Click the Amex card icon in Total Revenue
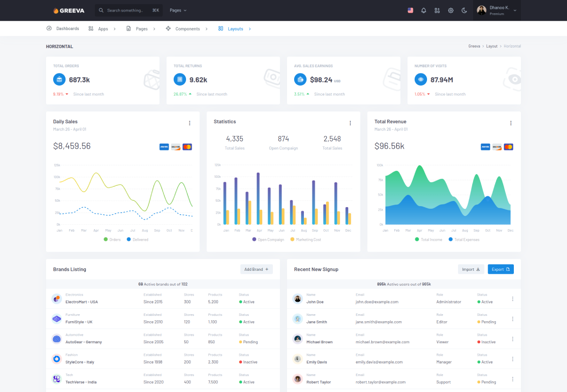Image resolution: width=567 pixels, height=392 pixels. (485, 147)
